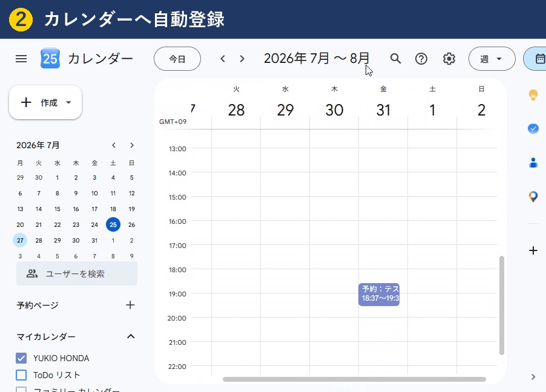The width and height of the screenshot is (546, 392).
Task: Click the 予約ページ label
Action: coord(38,305)
